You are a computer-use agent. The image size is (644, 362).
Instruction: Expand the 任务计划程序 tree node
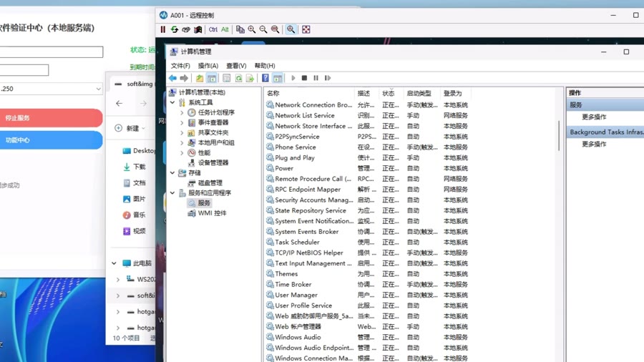(x=182, y=112)
